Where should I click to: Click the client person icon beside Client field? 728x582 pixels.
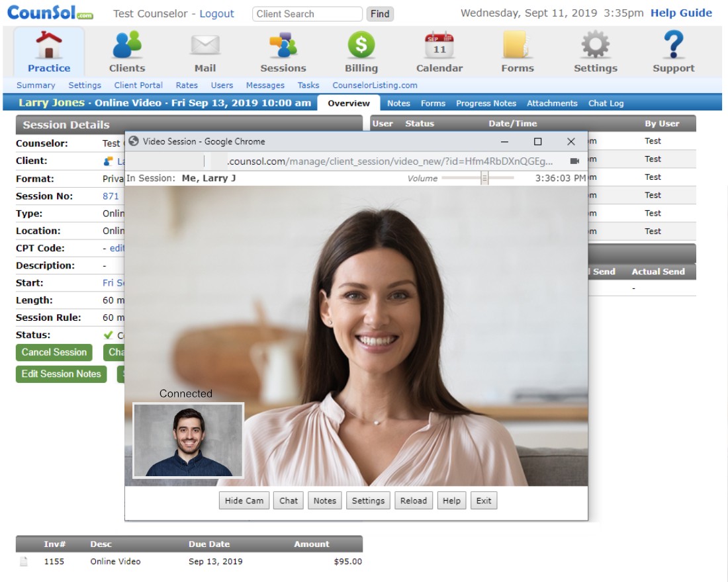point(108,161)
